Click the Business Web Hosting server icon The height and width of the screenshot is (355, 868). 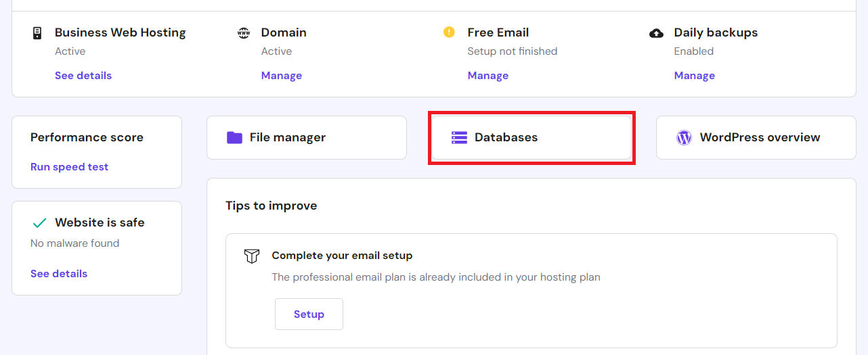pyautogui.click(x=37, y=33)
